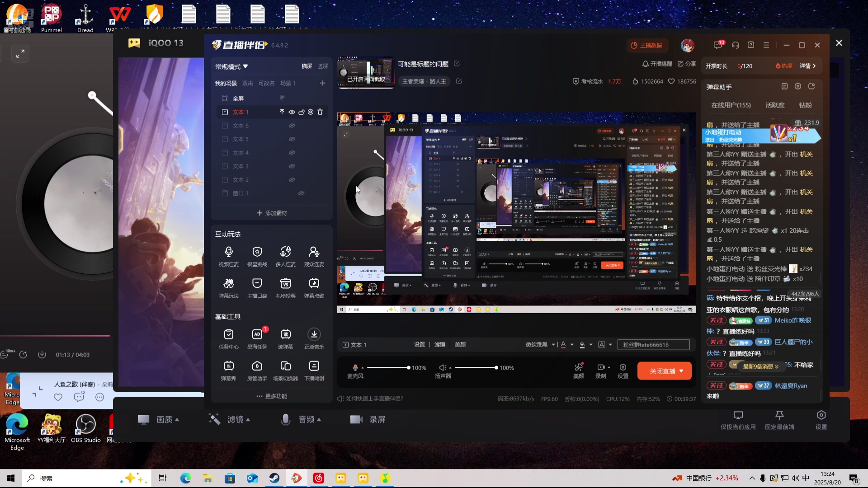Open 主播口袋 streamer pocket
The height and width of the screenshot is (488, 868).
coord(257,287)
